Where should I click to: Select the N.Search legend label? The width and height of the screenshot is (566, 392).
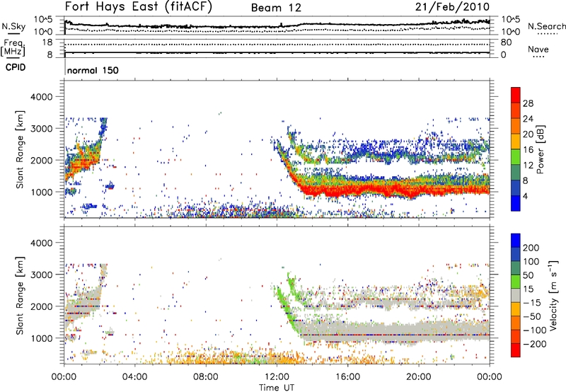[x=547, y=26]
